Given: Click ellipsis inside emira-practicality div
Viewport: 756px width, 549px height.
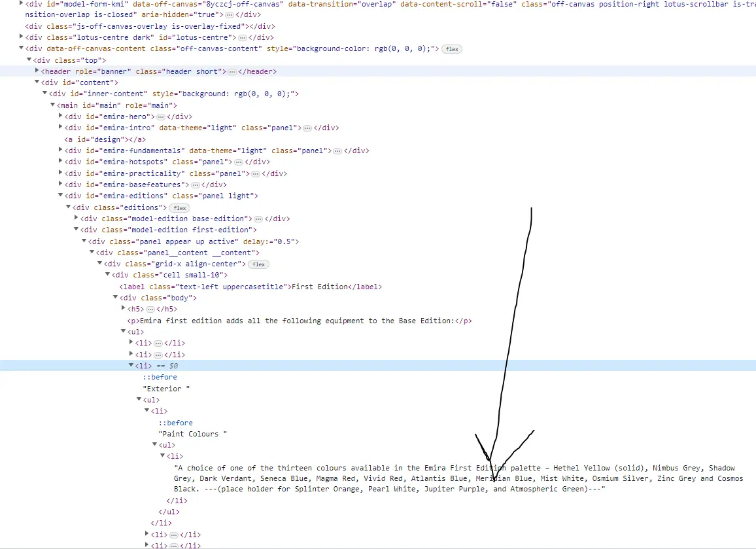Looking at the screenshot, I should pos(256,173).
